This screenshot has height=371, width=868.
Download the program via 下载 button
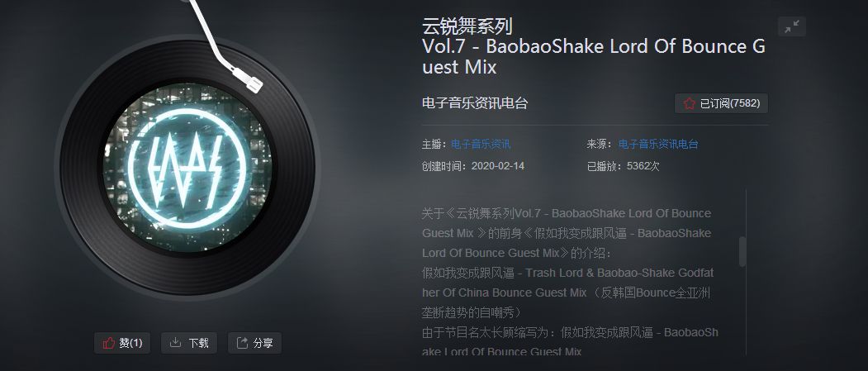[x=189, y=343]
